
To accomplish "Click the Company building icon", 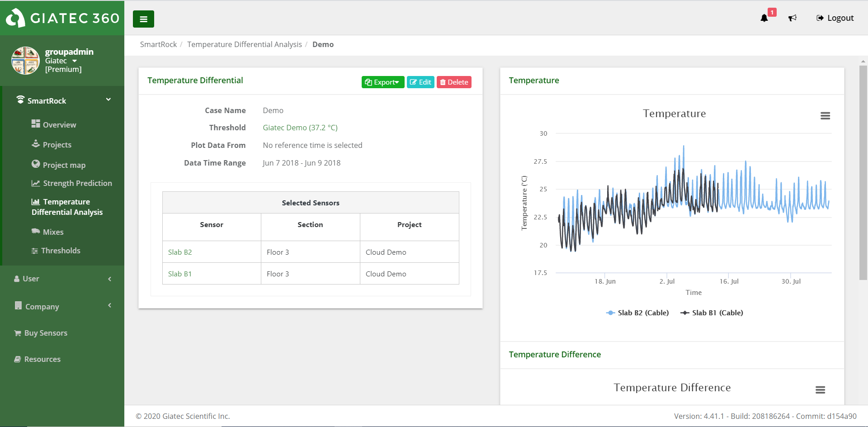I will 18,305.
